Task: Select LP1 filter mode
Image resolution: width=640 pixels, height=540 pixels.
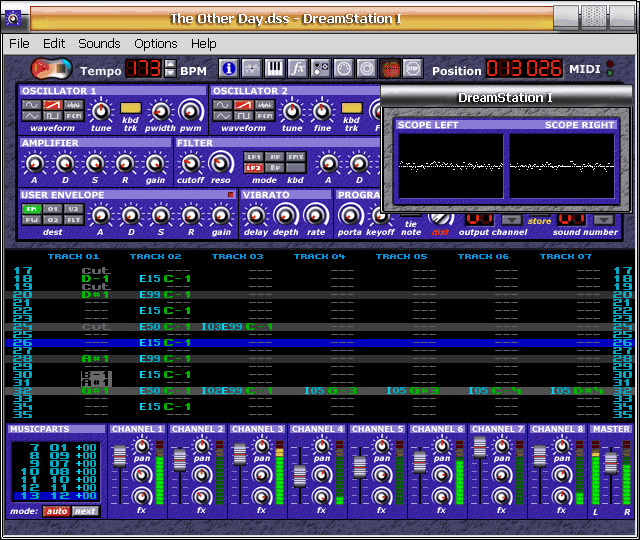Action: [x=253, y=157]
